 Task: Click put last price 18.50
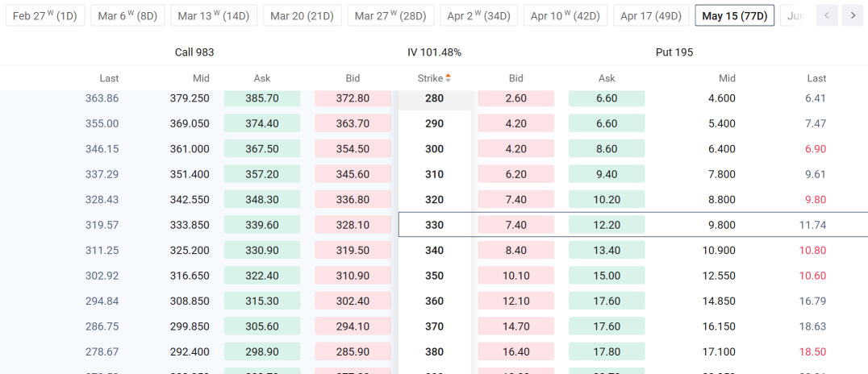click(812, 352)
